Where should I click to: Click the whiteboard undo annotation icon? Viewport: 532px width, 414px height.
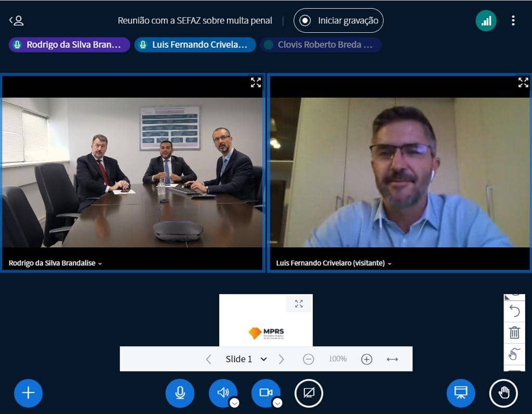(514, 311)
